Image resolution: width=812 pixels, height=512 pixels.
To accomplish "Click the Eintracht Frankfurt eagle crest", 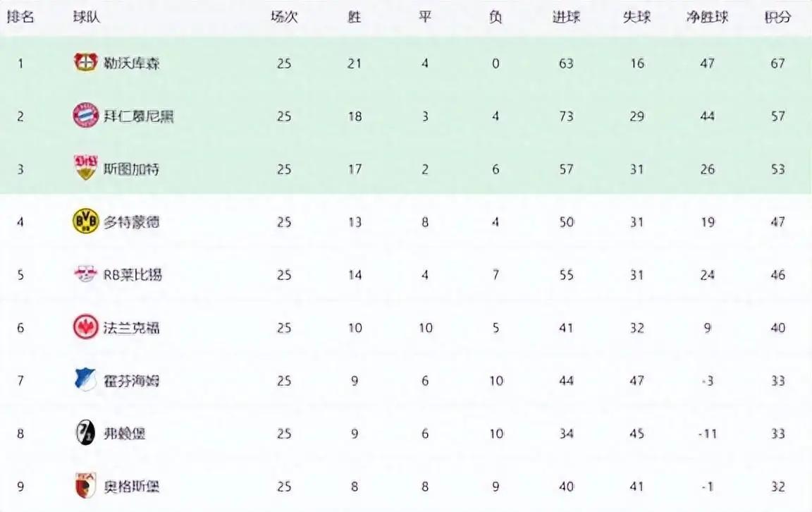I will pyautogui.click(x=85, y=327).
